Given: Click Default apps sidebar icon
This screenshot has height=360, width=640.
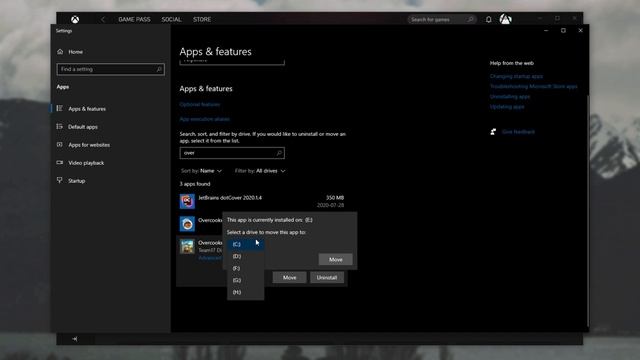Looking at the screenshot, I should pos(60,127).
